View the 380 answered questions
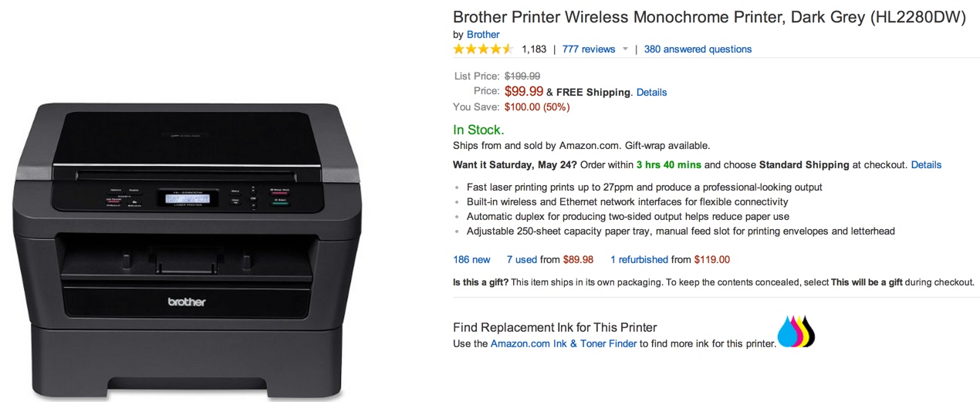This screenshot has height=402, width=980. (698, 49)
